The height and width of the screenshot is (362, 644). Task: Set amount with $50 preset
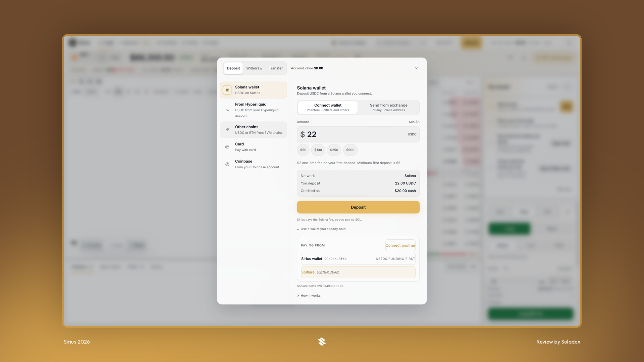(x=303, y=150)
